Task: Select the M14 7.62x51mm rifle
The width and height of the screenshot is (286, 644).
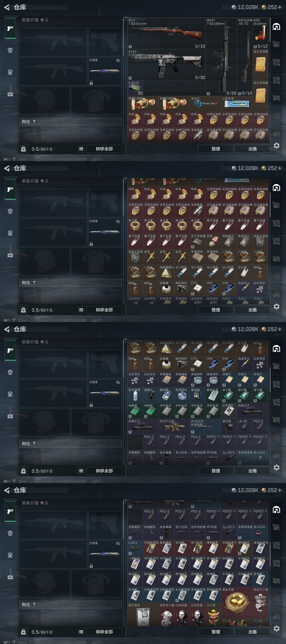Action: [166, 34]
